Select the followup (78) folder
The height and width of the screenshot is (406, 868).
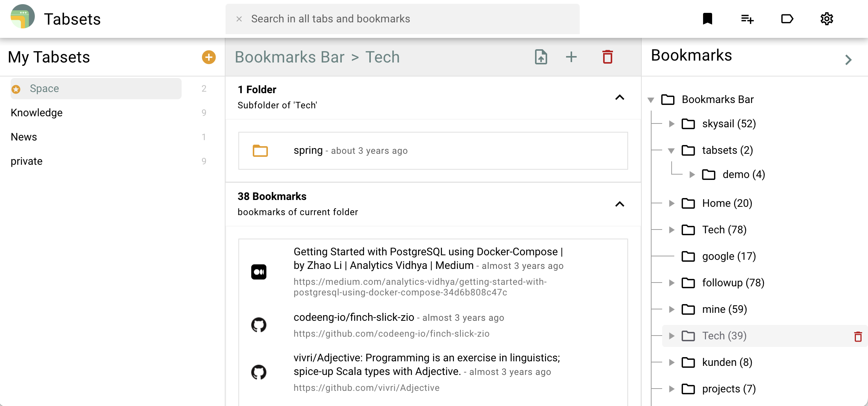click(x=733, y=283)
